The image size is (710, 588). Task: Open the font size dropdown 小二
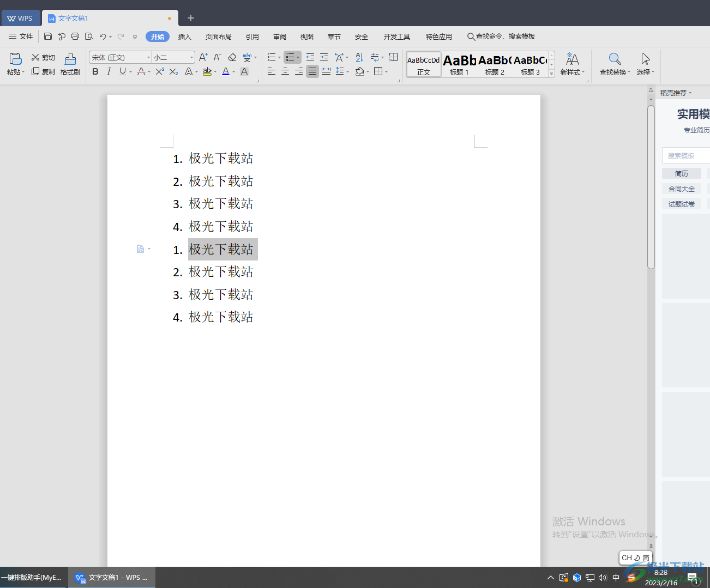(x=191, y=57)
